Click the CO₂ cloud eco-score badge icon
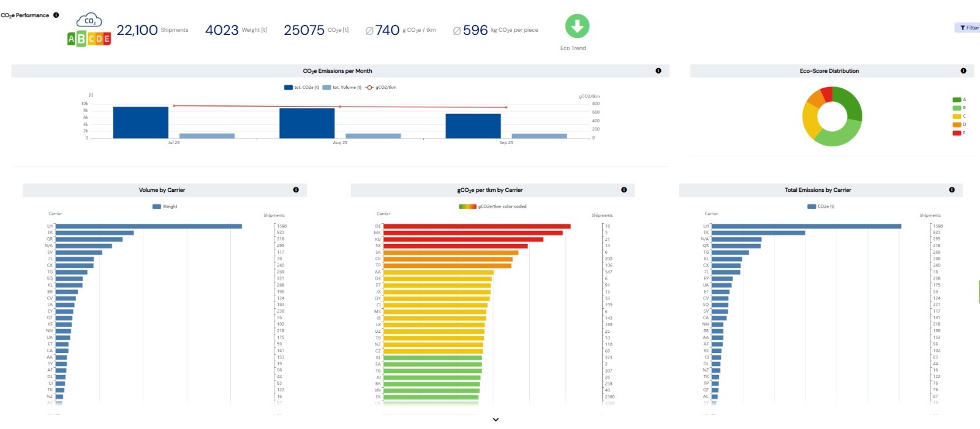The height and width of the screenshot is (429, 980). [89, 30]
